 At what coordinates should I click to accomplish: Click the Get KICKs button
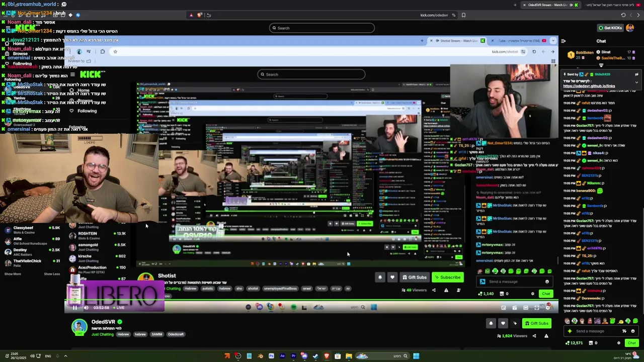tap(610, 28)
